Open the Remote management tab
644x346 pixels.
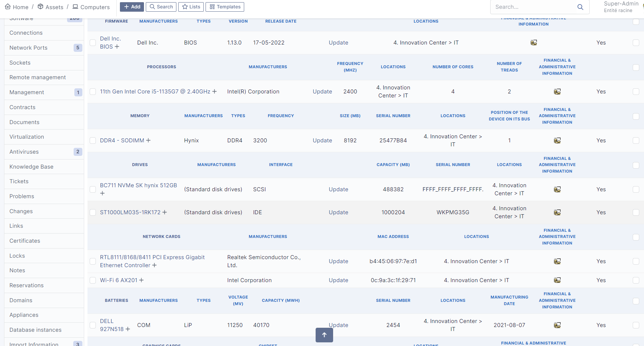pos(44,77)
